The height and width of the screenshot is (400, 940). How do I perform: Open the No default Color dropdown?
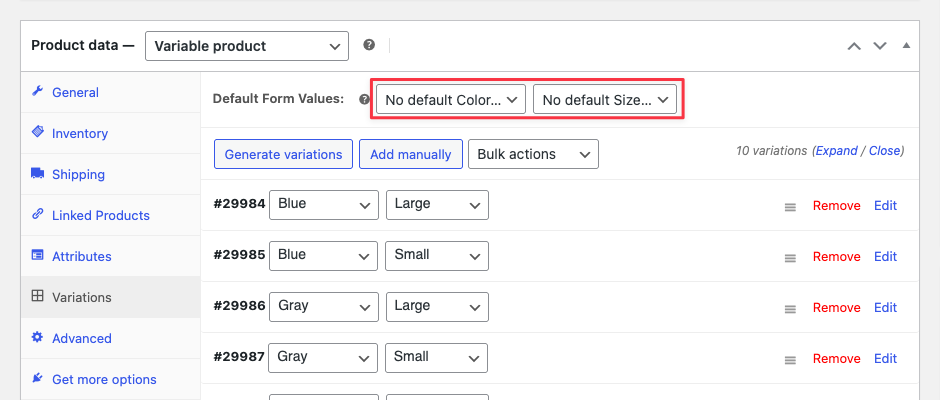pos(451,100)
